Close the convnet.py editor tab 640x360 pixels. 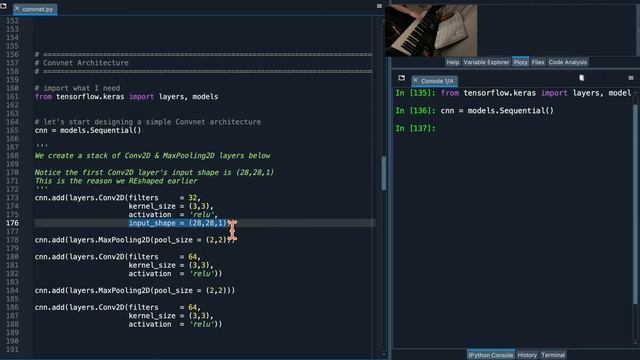click(x=17, y=8)
